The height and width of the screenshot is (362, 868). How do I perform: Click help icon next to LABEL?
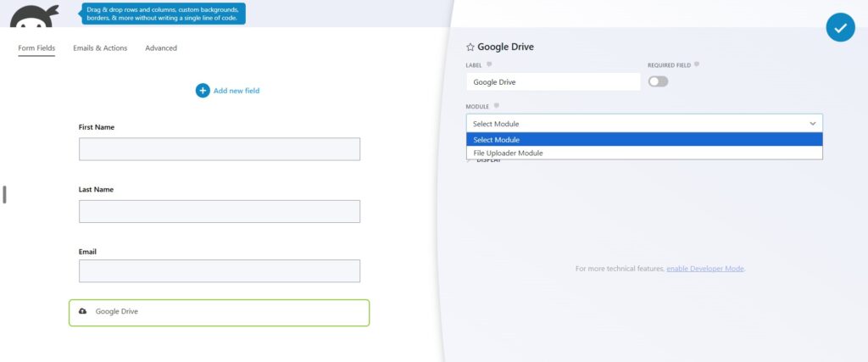[x=489, y=64]
